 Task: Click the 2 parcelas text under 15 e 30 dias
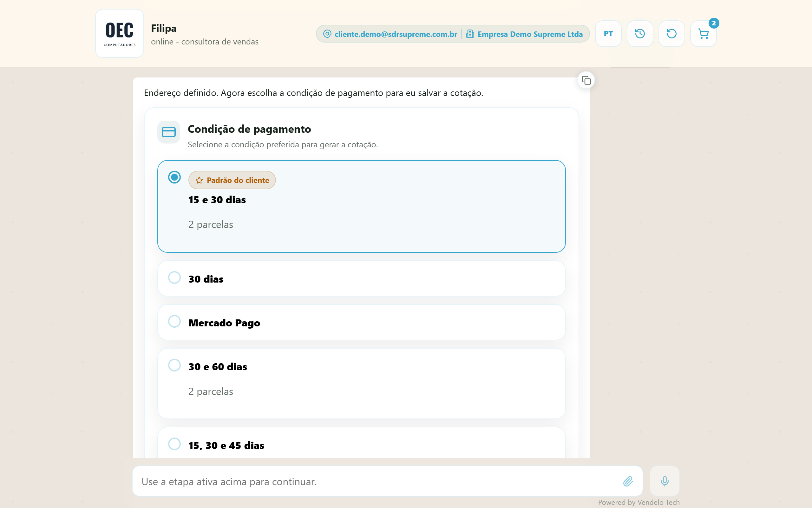click(211, 225)
